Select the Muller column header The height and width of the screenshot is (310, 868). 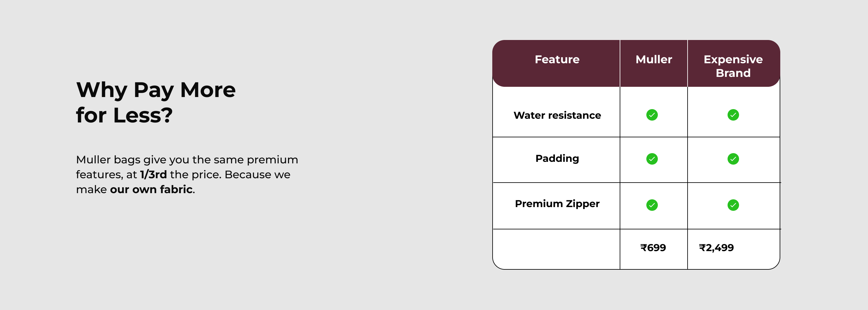(654, 60)
